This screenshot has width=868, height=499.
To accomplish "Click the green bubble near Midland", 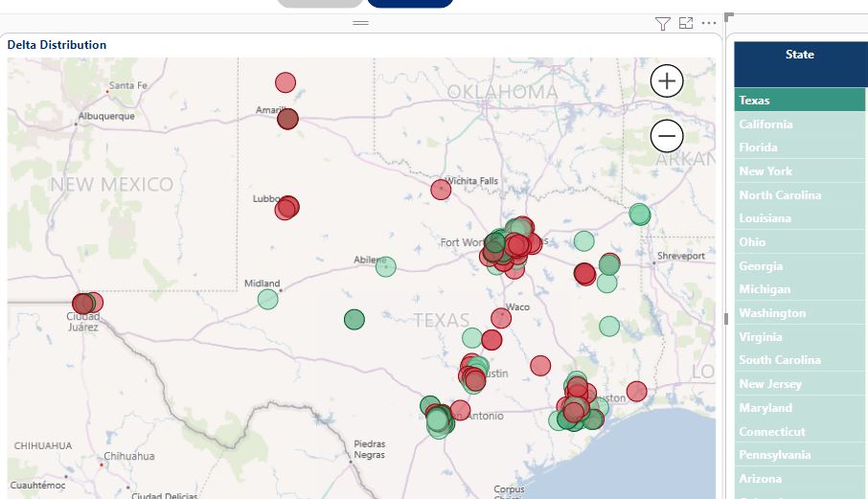I will (268, 299).
